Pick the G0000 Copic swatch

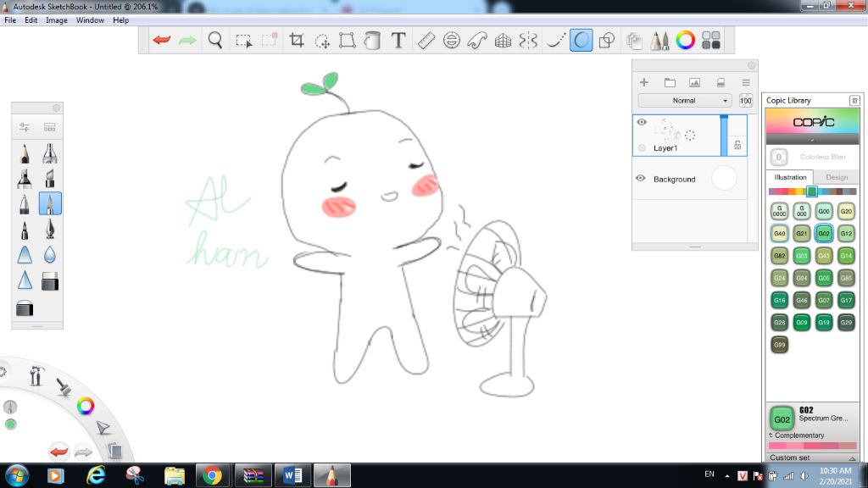pos(780,211)
